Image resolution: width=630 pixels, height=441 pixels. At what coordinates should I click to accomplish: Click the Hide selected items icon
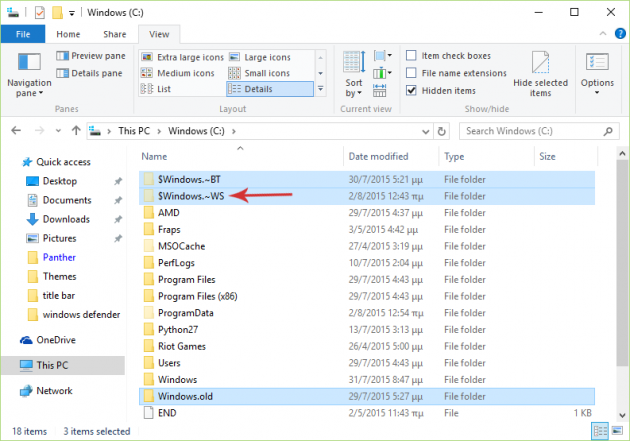point(540,73)
